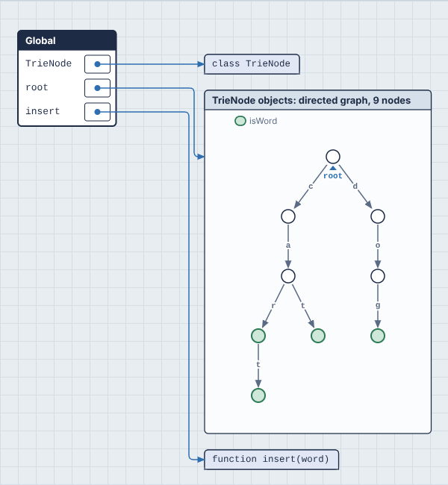Click the 'a' edge label
The width and height of the screenshot is (448, 485).
pyautogui.click(x=288, y=245)
